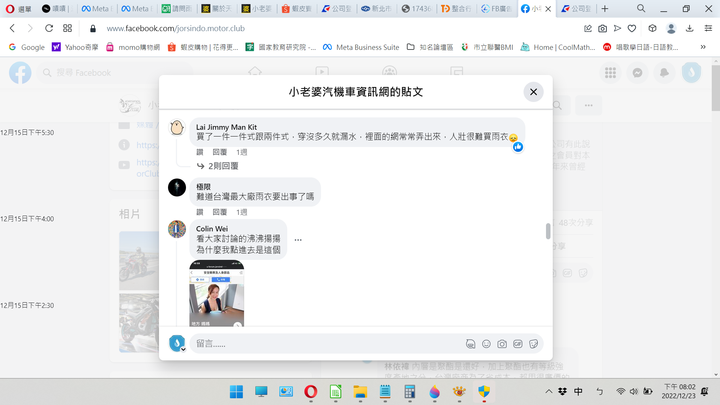Open Opera easy setup menu

tap(708, 28)
